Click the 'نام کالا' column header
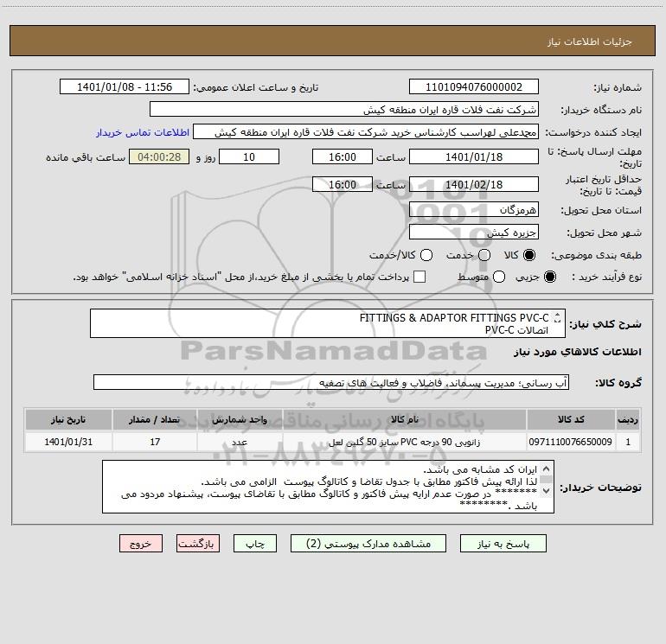 [405, 419]
